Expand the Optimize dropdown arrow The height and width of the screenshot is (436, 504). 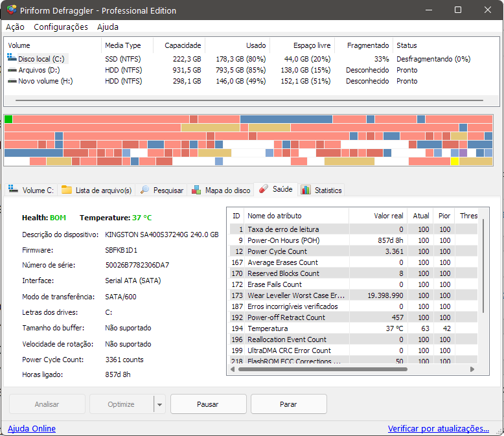pos(159,404)
